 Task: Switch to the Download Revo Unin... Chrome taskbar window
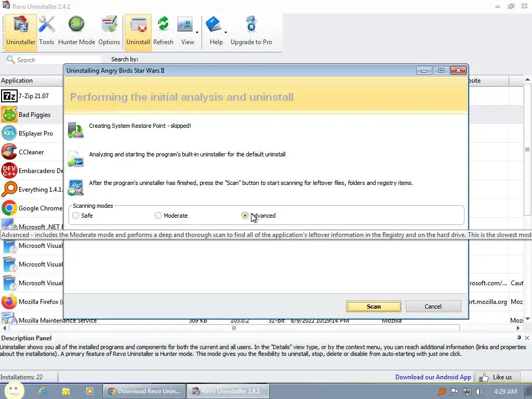click(x=144, y=391)
